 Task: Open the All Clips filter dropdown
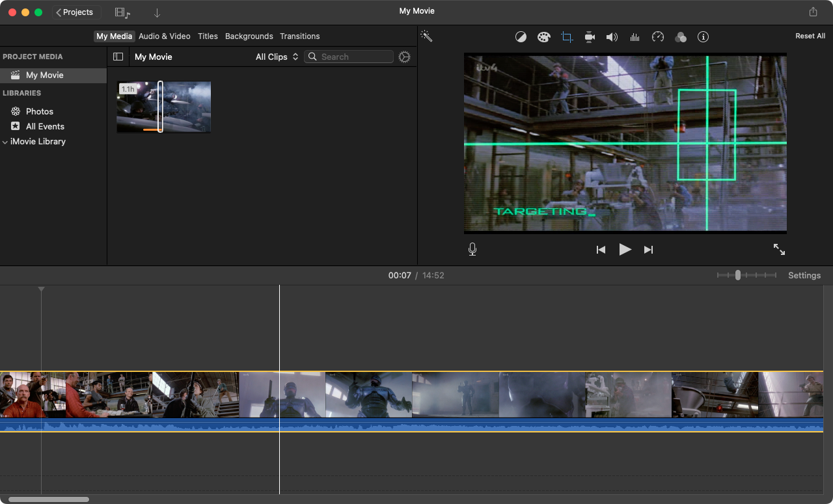(x=277, y=57)
